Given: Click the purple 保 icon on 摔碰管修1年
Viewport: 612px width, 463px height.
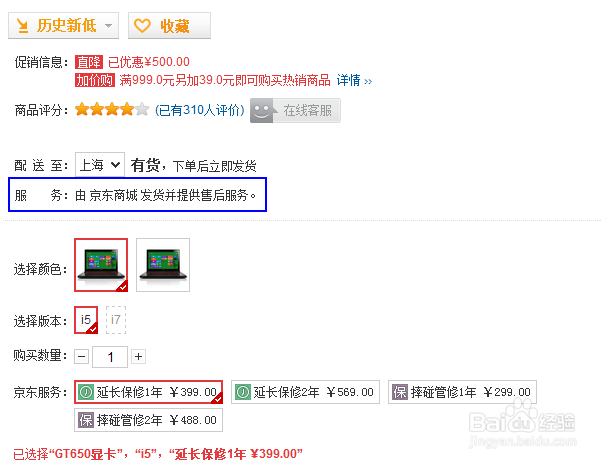Looking at the screenshot, I should [x=400, y=392].
